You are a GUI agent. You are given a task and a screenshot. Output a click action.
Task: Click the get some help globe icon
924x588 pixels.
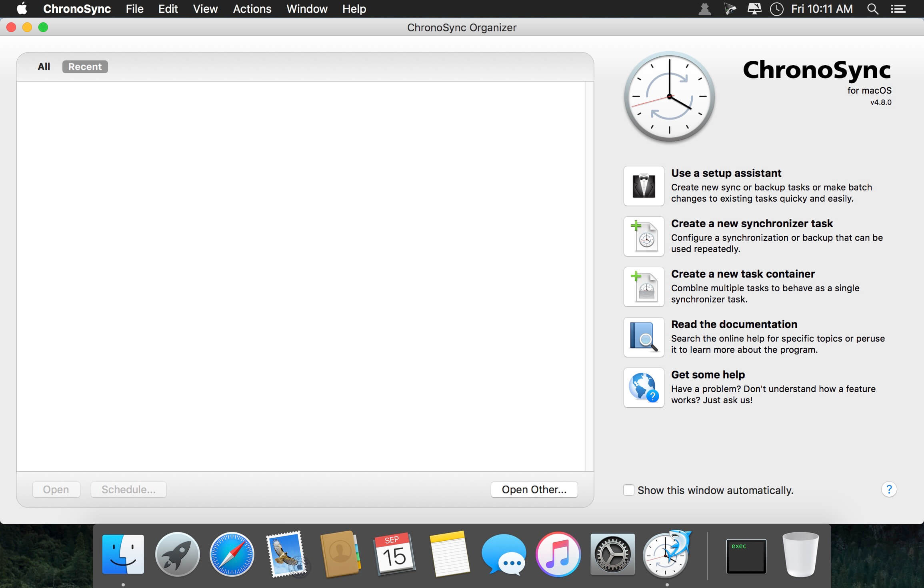[x=643, y=387]
